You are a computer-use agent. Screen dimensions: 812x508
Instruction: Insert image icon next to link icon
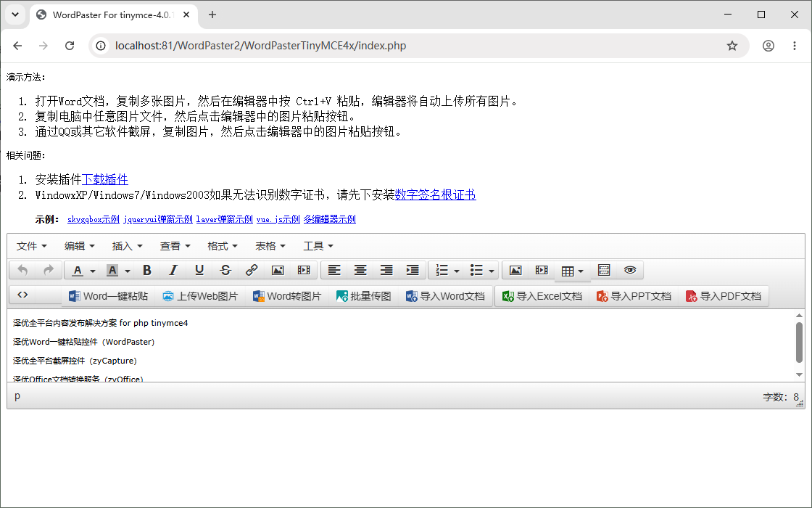point(278,270)
